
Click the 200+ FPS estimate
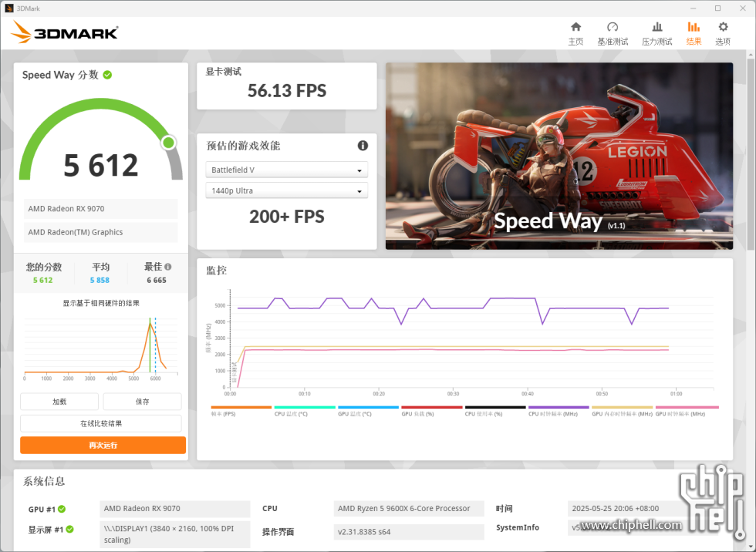pos(287,217)
